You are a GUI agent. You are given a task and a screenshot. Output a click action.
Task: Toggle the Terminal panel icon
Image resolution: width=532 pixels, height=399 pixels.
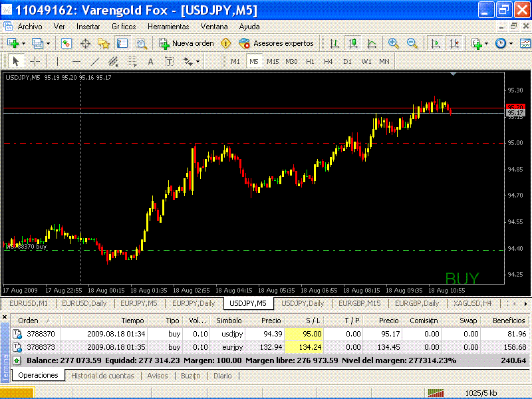tap(122, 43)
